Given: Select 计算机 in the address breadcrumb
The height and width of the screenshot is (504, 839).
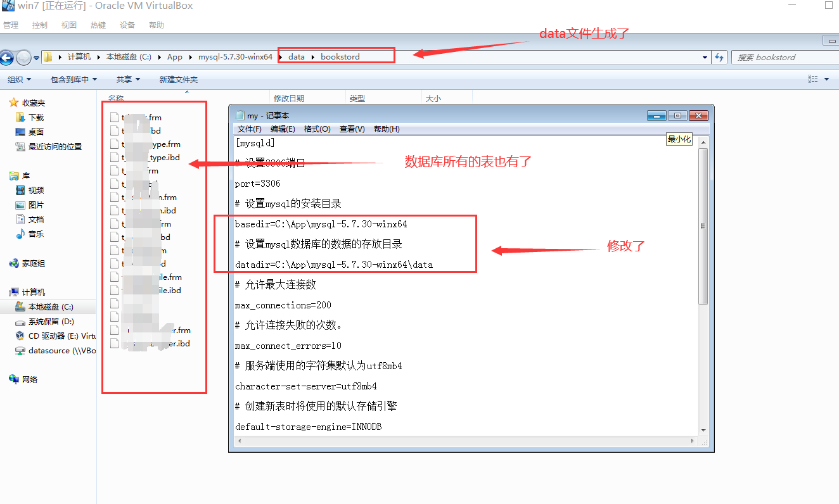Looking at the screenshot, I should [x=79, y=57].
